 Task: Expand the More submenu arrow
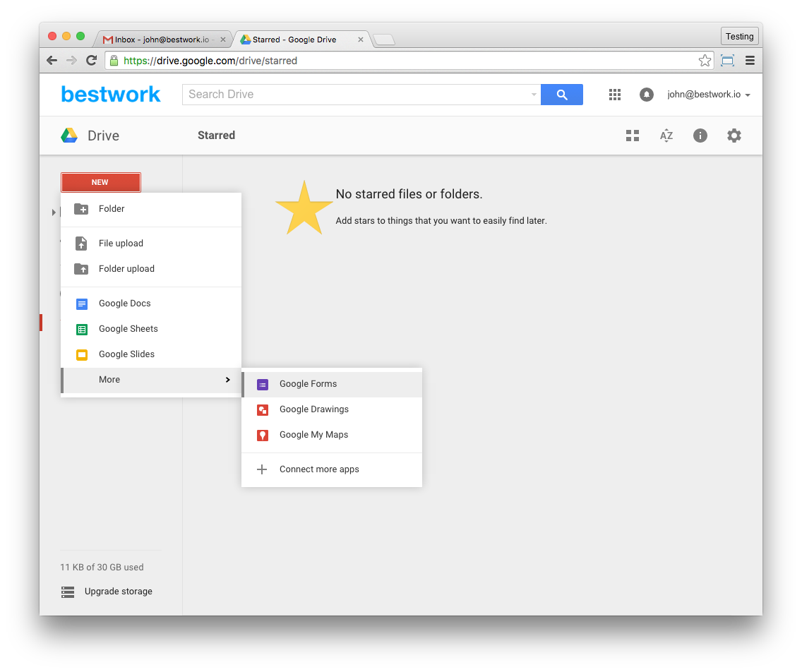click(x=227, y=380)
